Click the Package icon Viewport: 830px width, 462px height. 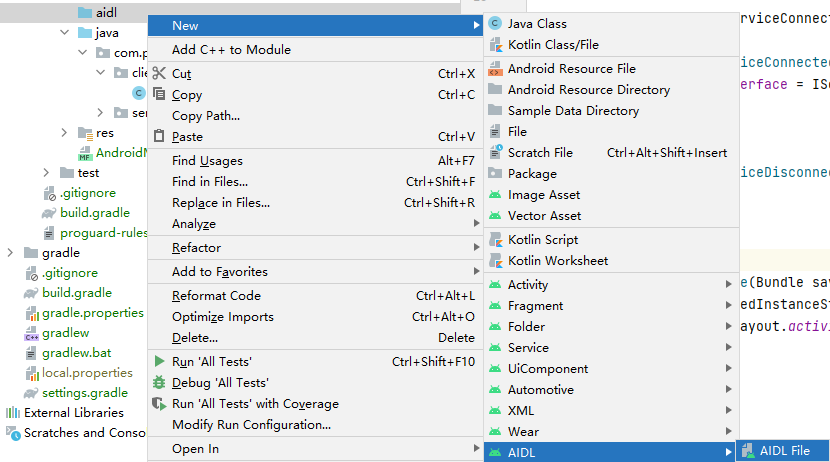coord(495,173)
